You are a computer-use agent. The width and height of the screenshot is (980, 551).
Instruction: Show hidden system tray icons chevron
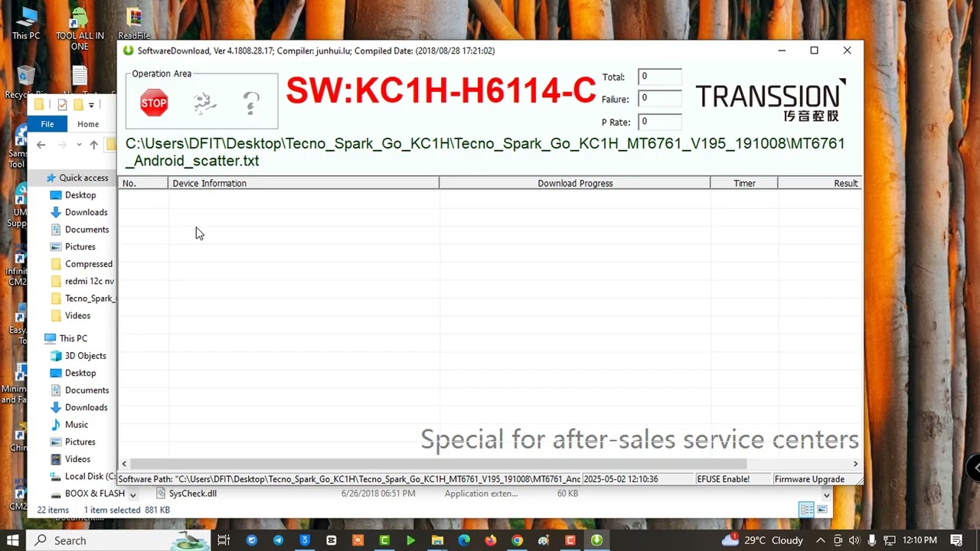[820, 540]
